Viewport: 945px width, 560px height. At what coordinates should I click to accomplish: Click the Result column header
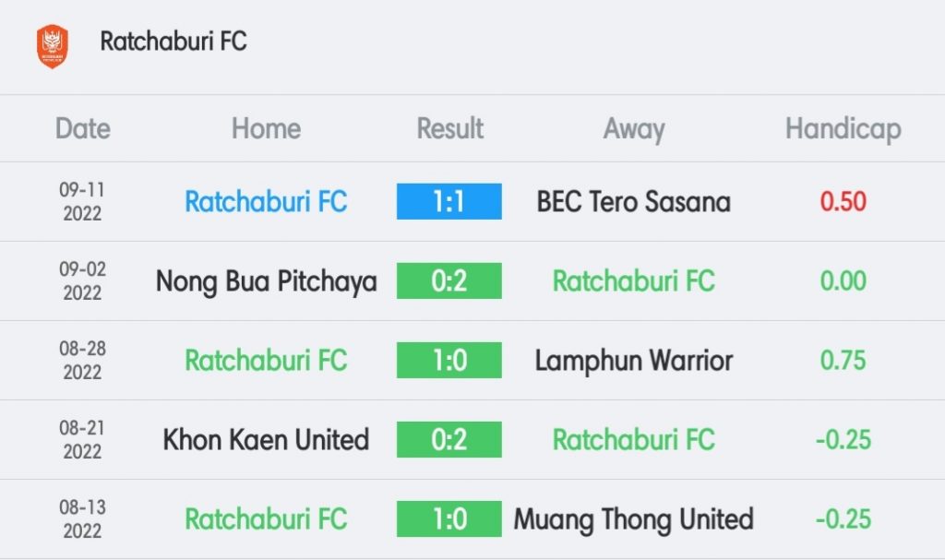449,128
